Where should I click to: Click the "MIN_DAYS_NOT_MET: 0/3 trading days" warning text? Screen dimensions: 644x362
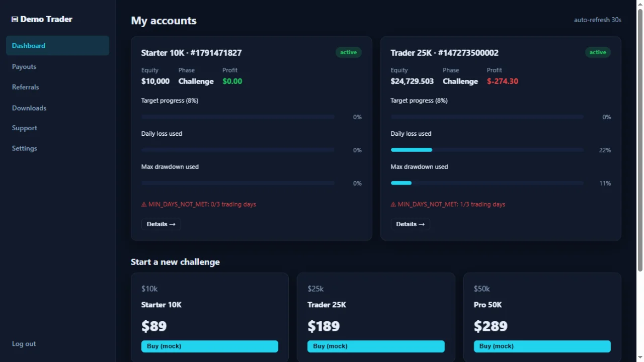[202, 205]
